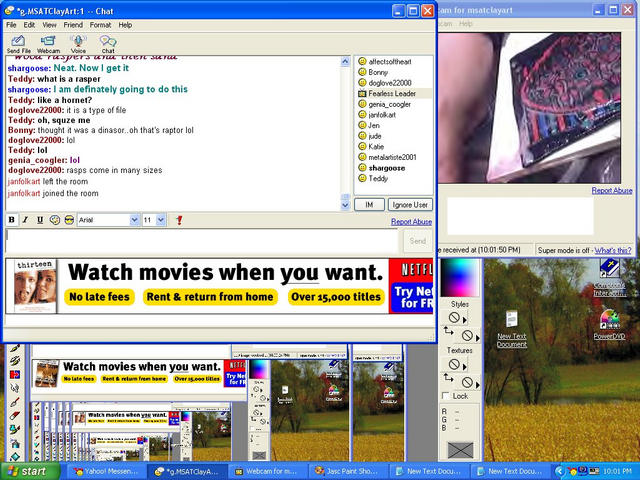640x480 pixels.
Task: Click the monitor icon next to the clock
Action: 594,471
